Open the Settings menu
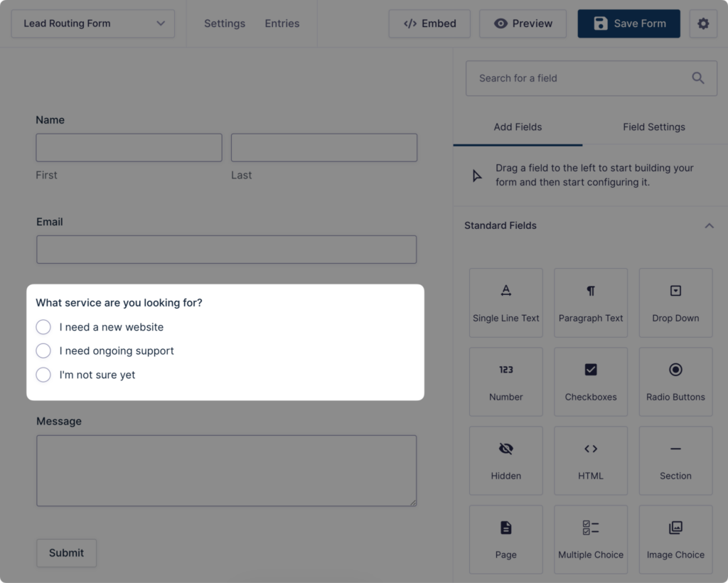 click(225, 23)
